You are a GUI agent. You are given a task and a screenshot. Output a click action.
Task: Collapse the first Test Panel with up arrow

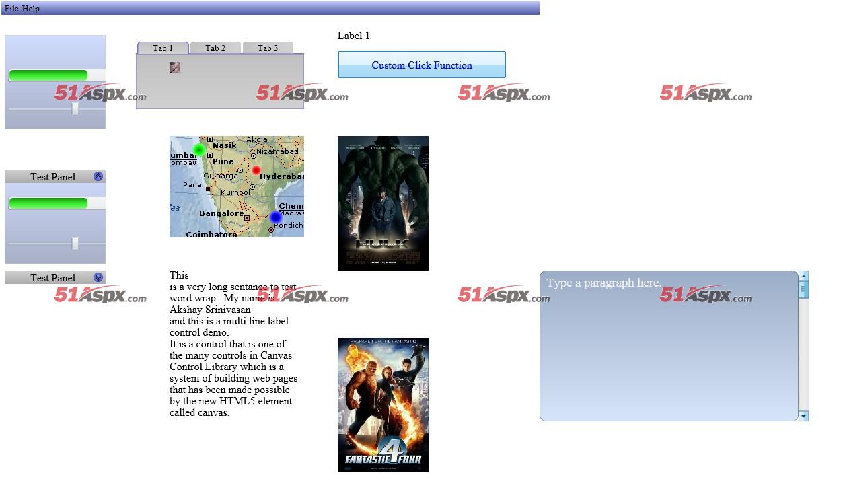tap(98, 176)
